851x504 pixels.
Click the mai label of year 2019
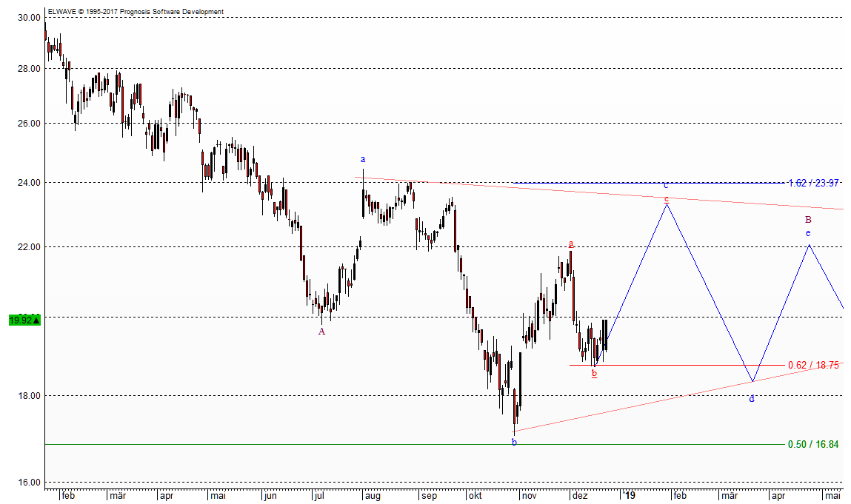point(832,495)
